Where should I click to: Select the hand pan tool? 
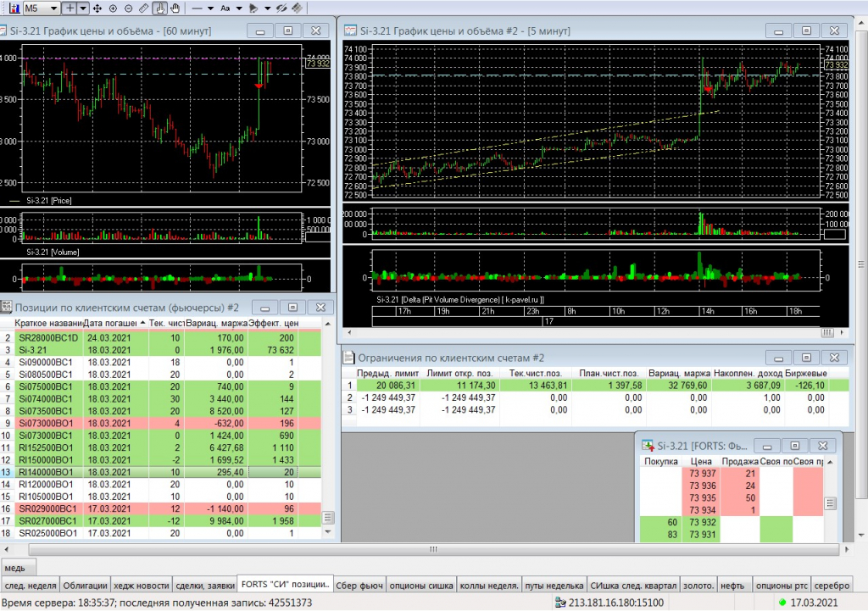click(175, 8)
